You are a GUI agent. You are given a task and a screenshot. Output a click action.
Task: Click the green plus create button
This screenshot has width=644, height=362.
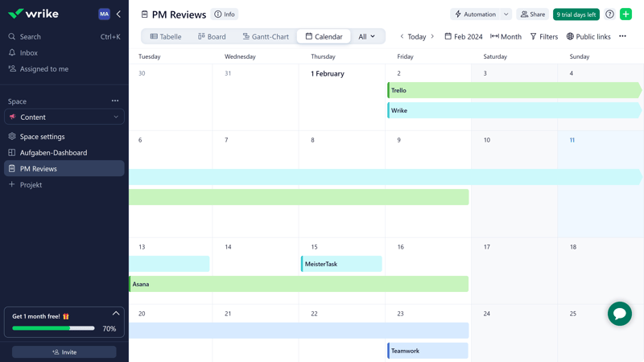pos(626,14)
